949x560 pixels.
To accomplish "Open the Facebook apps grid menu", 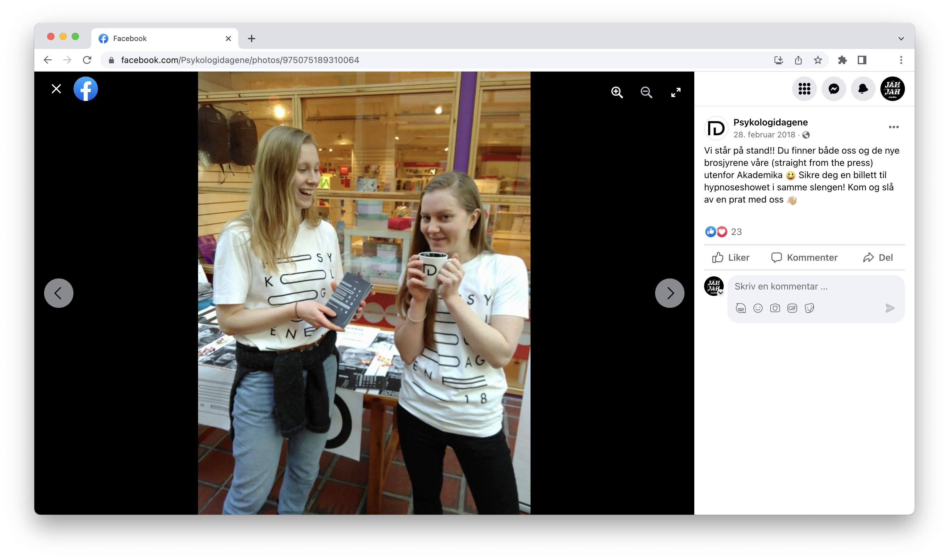I will [x=804, y=89].
